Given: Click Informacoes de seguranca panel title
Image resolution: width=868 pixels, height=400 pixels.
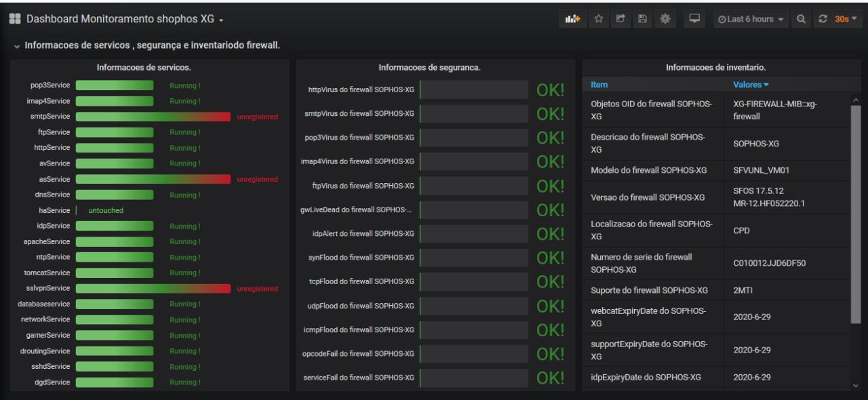Looking at the screenshot, I should (x=430, y=67).
